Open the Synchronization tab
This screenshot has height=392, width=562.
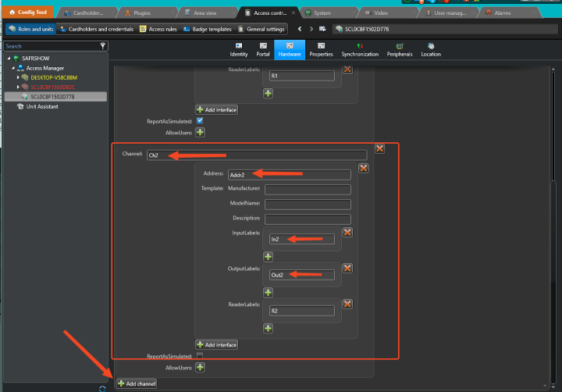tap(360, 50)
